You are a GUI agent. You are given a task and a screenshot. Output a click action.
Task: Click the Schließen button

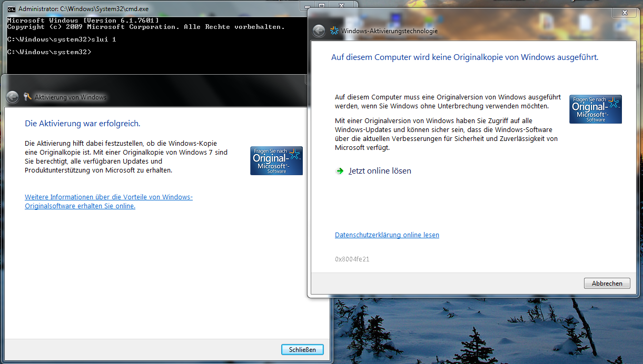coord(302,349)
